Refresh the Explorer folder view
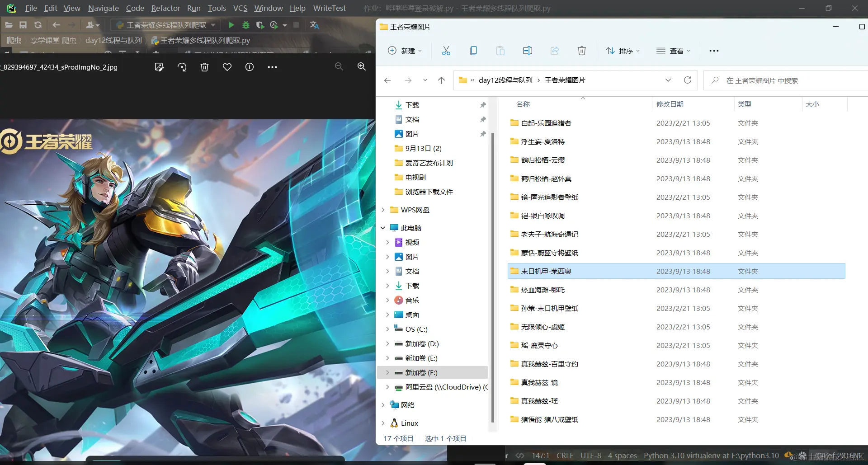The width and height of the screenshot is (868, 465). click(x=688, y=80)
